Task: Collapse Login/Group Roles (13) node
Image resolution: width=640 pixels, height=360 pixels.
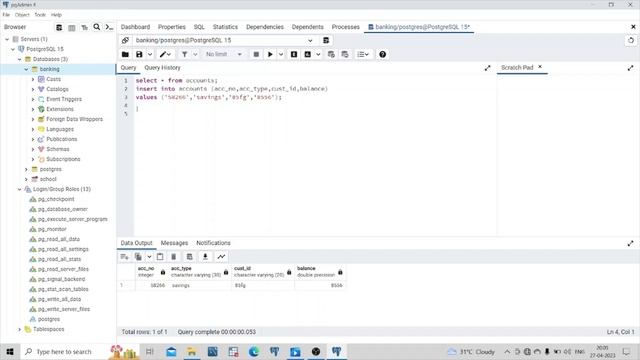Action: click(20, 189)
